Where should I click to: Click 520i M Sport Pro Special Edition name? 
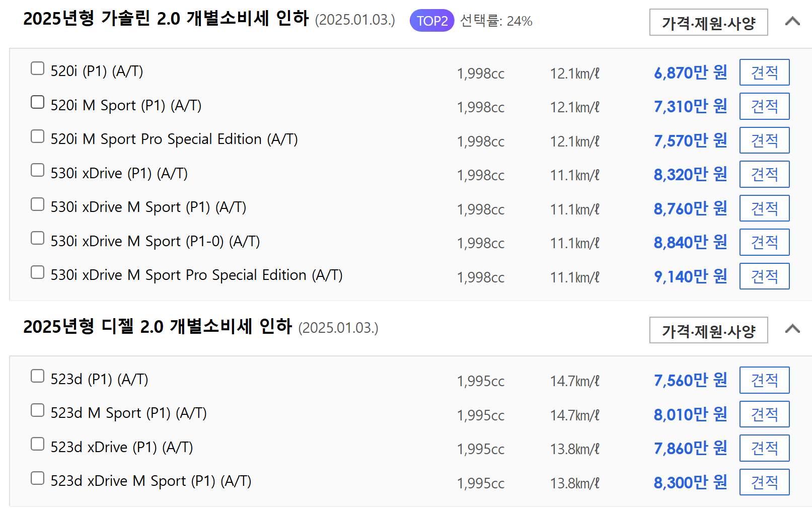174,139
